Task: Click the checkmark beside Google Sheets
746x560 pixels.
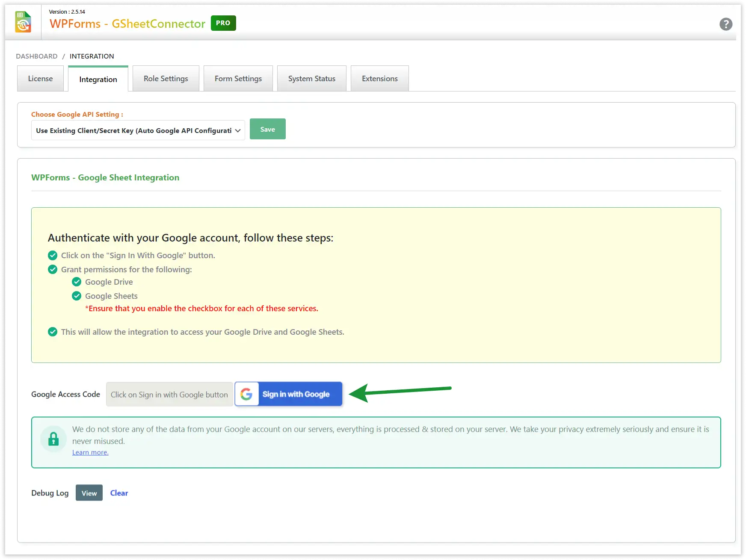Action: click(x=77, y=296)
